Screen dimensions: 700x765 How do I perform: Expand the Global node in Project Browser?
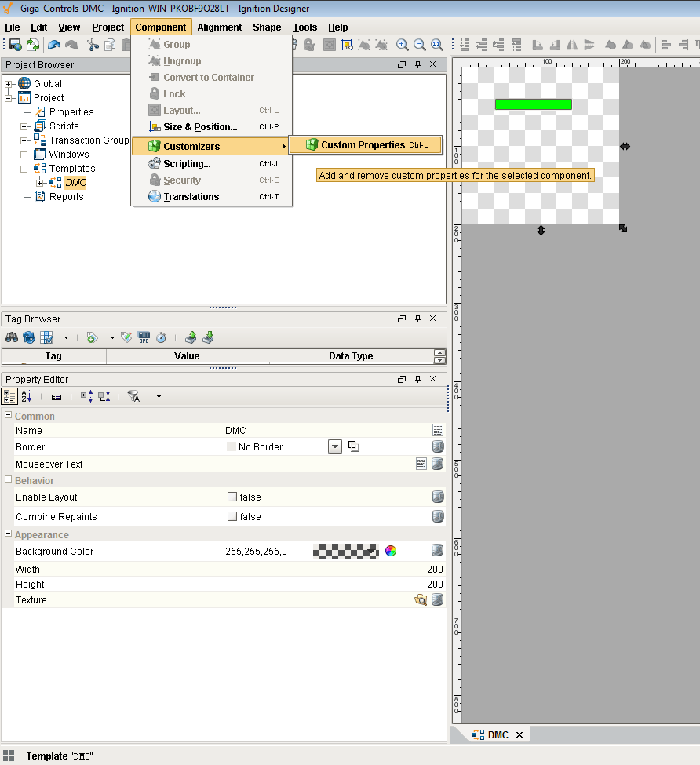pyautogui.click(x=9, y=84)
